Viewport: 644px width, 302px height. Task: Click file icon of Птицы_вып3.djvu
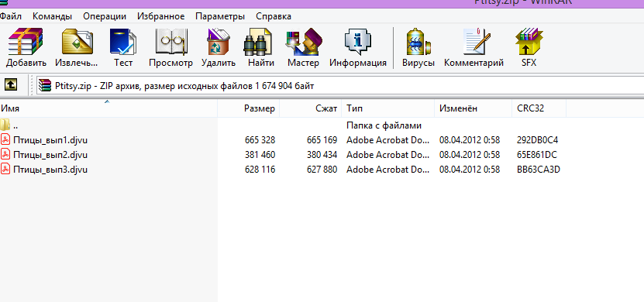coord(5,170)
